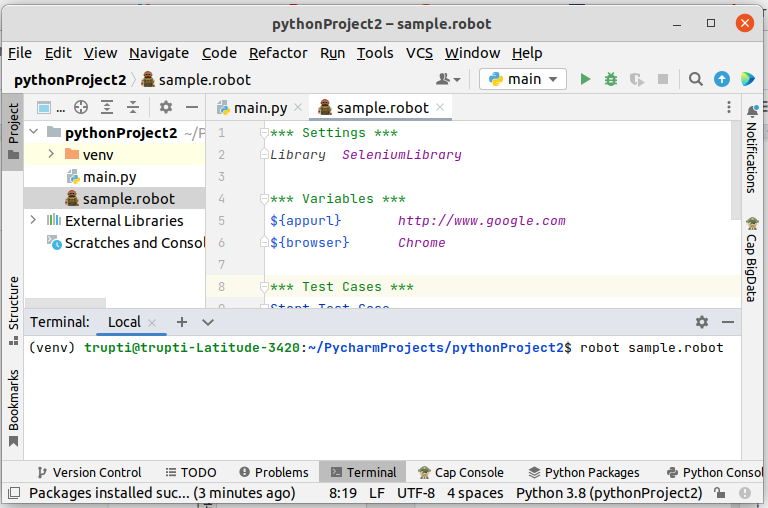This screenshot has height=508, width=768.
Task: Click Collapse All icon in Project panel
Action: coord(132,108)
